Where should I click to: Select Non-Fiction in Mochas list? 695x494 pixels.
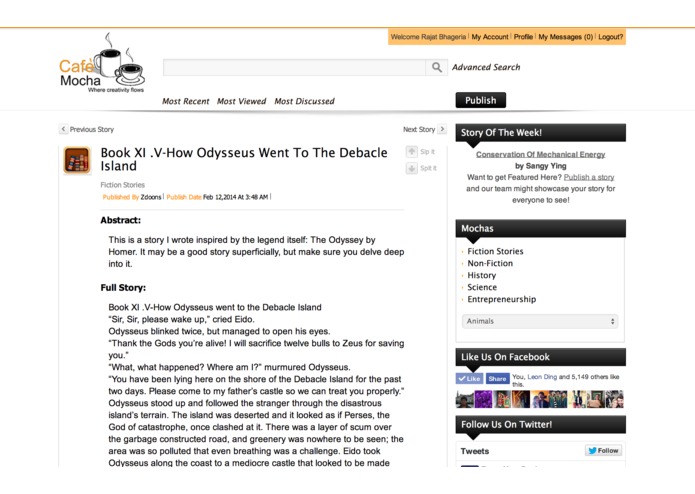coord(490,263)
